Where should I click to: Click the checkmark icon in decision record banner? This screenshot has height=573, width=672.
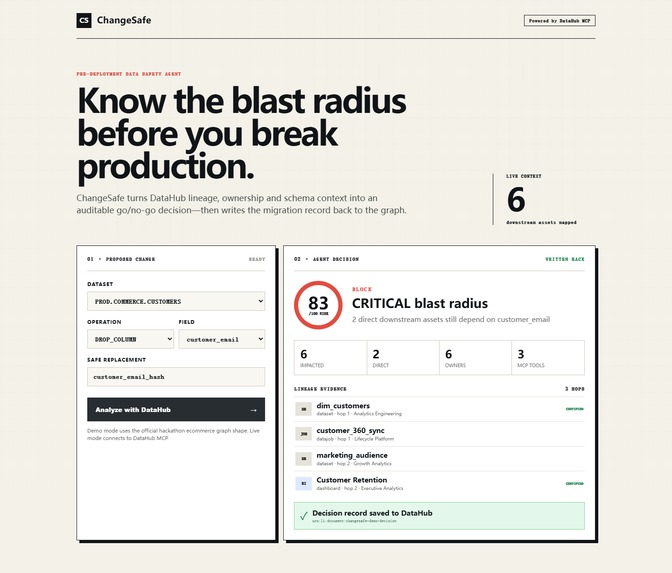[304, 516]
